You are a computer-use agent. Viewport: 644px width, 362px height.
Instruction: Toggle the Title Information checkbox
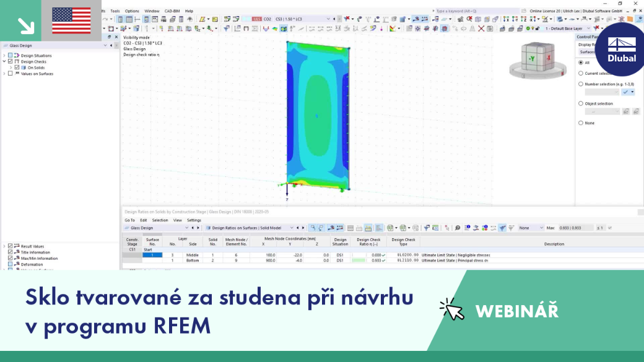(x=11, y=252)
